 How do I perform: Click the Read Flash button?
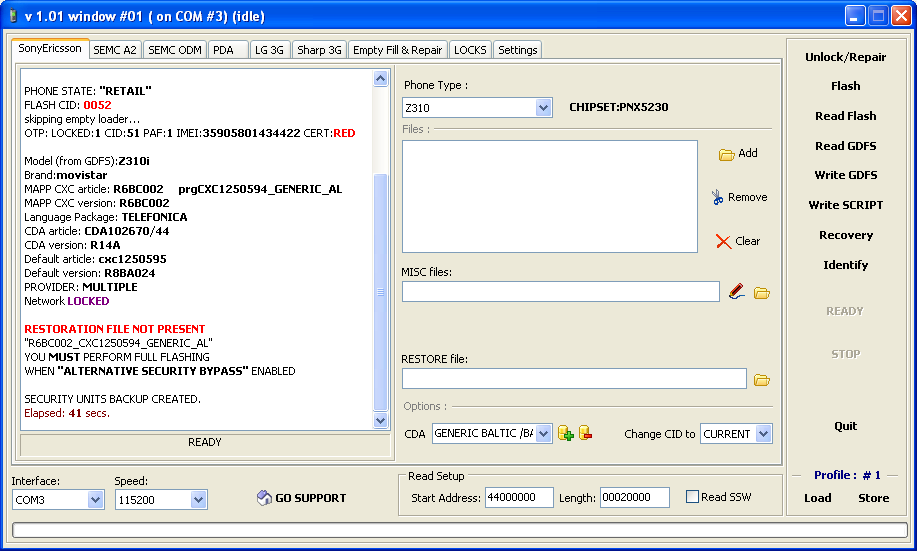(846, 116)
